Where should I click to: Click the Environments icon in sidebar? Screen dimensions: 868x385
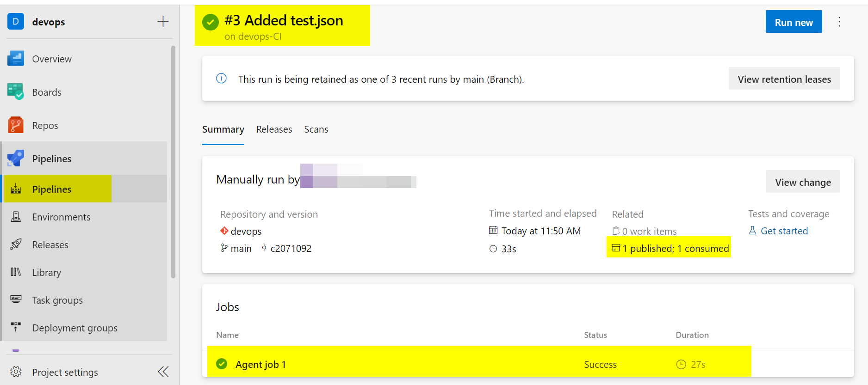[x=16, y=217]
